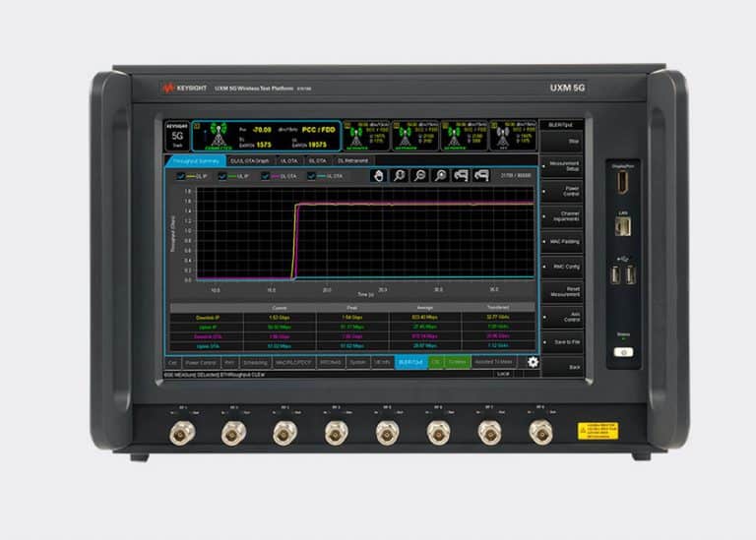Open the RMC Config softkey menu
Screen dimensions: 756x540
click(x=562, y=267)
